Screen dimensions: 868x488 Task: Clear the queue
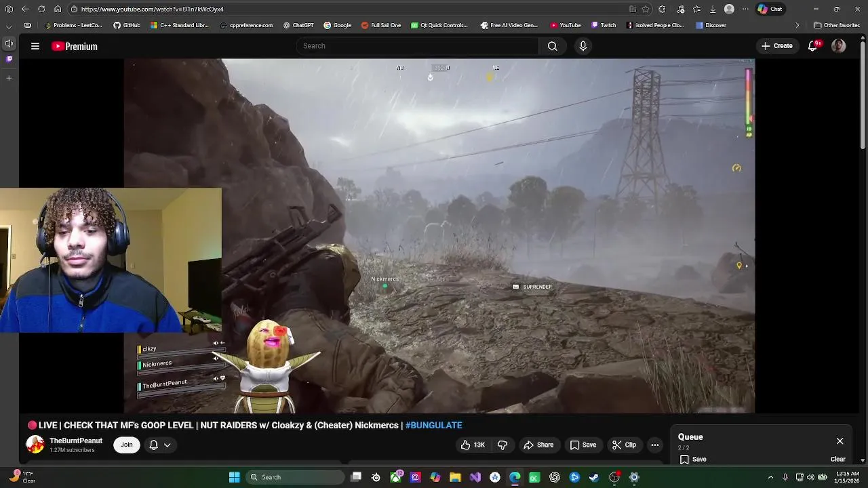click(838, 459)
